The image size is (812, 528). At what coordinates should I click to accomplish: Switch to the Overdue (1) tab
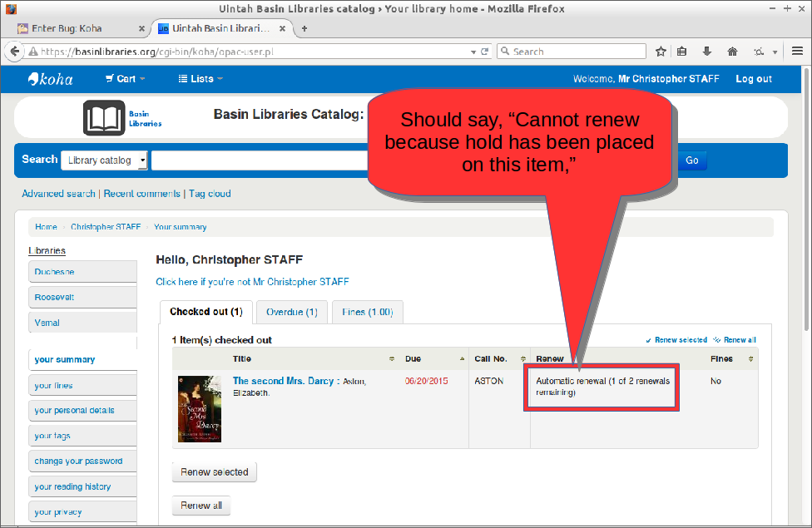(291, 313)
